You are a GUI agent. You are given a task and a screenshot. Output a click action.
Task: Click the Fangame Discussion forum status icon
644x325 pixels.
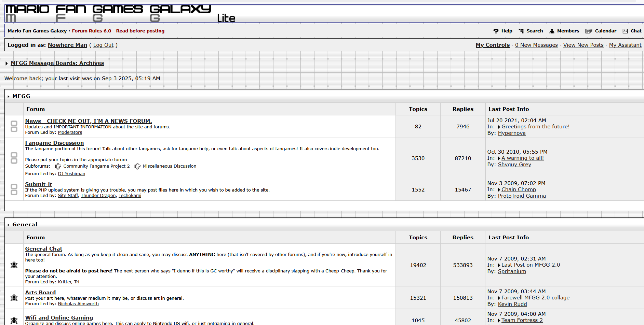[x=14, y=158]
